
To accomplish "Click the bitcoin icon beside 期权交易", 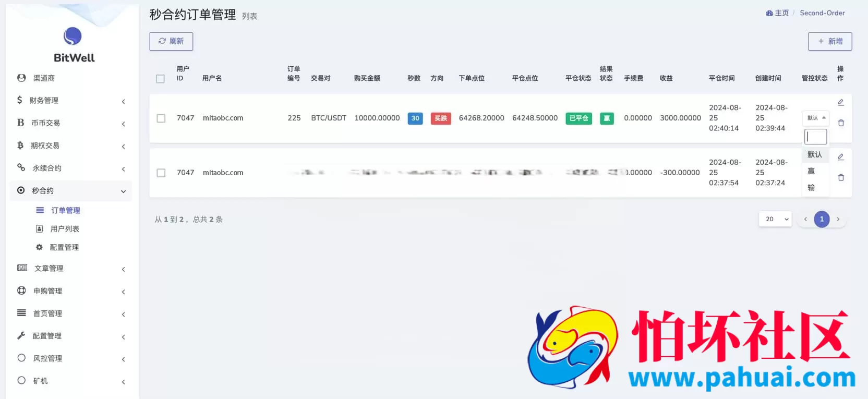I will pos(20,145).
